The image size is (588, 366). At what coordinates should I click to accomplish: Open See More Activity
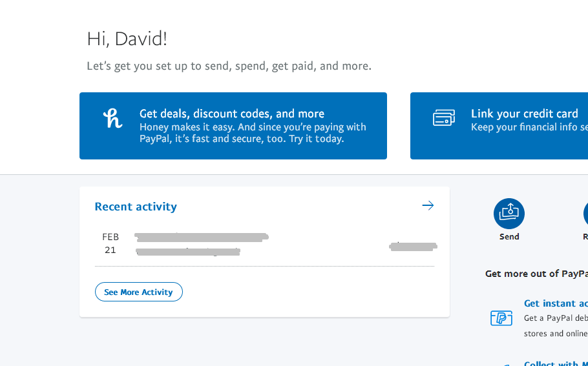[x=138, y=292]
